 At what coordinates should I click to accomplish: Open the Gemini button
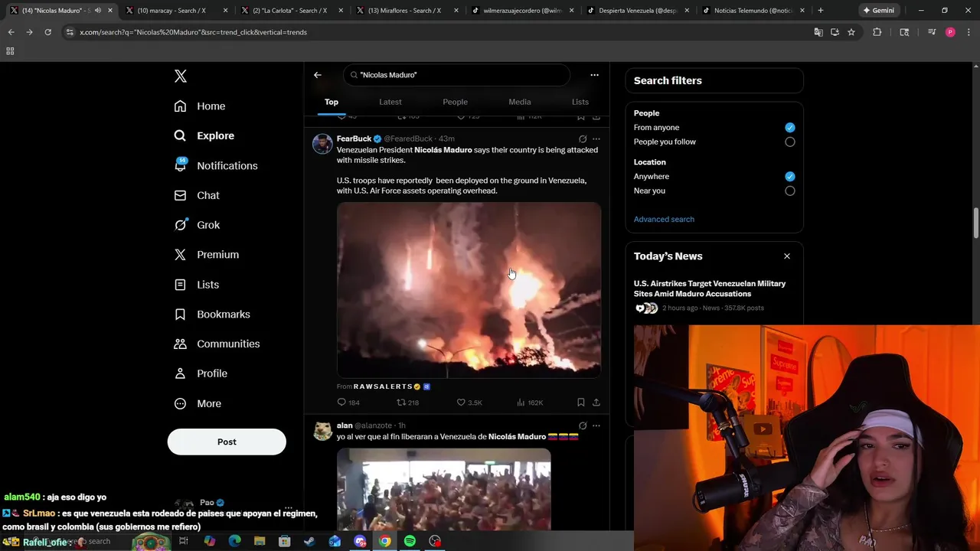(x=878, y=11)
